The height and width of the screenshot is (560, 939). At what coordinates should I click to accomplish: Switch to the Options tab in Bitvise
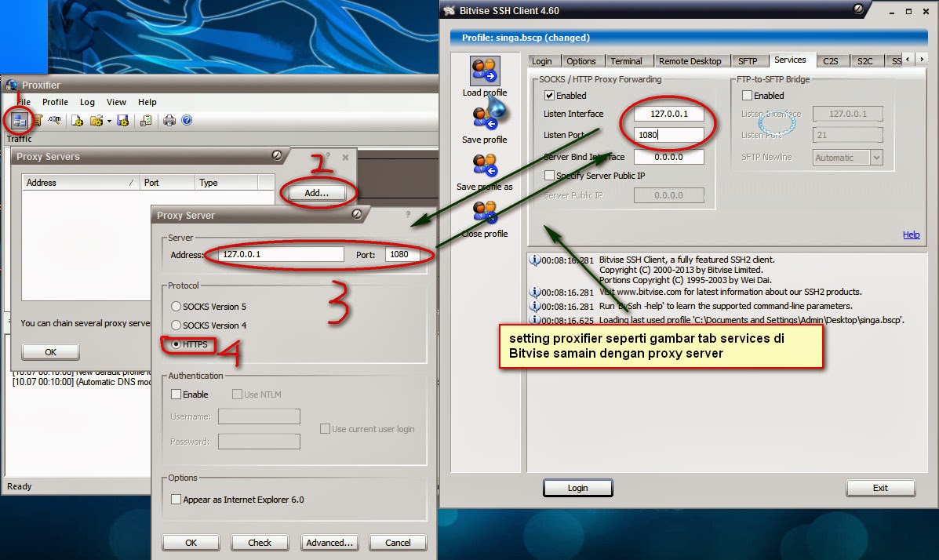coord(581,61)
